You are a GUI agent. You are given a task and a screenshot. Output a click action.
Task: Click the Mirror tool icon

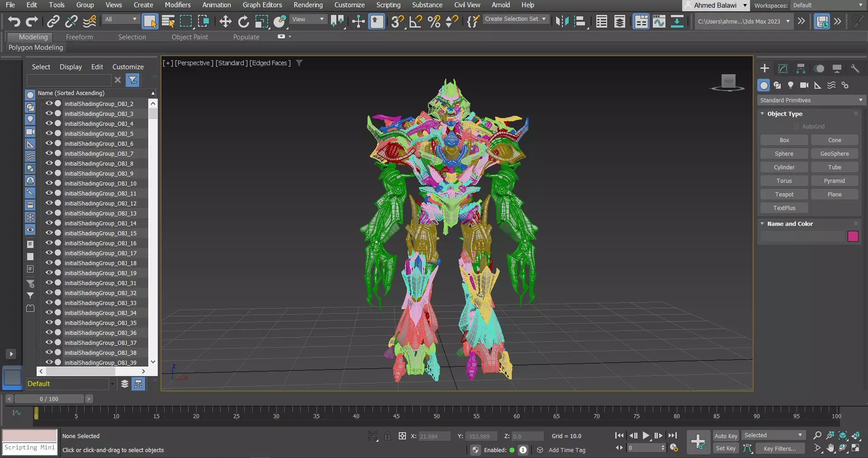pyautogui.click(x=562, y=21)
